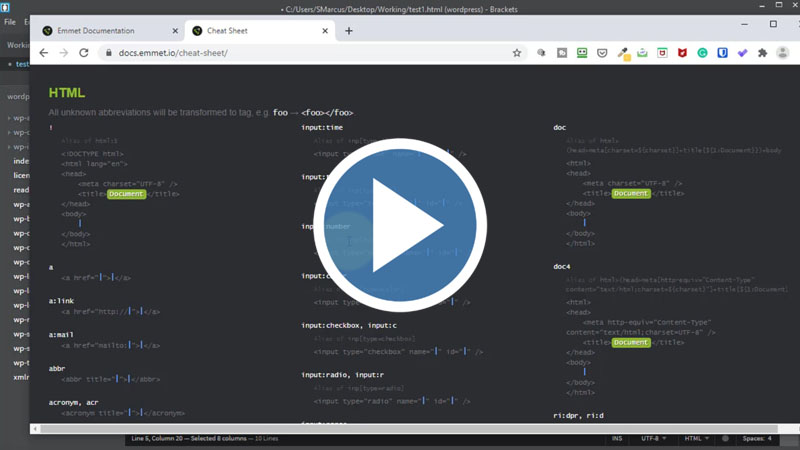
Task: Click the large play button overlay
Action: 400,225
